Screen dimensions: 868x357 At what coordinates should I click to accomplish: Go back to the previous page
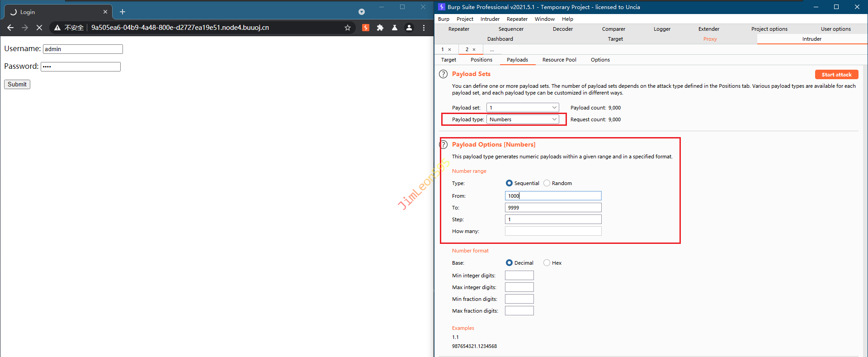click(10, 28)
